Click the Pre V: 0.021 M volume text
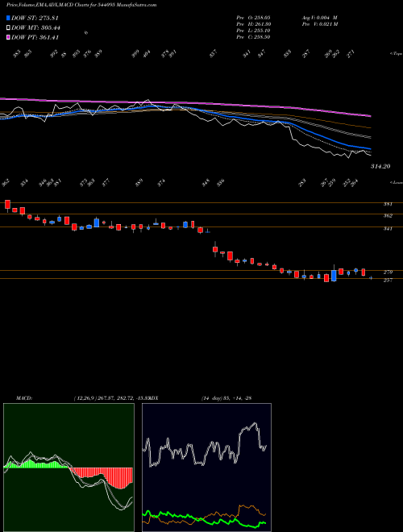 click(319, 24)
